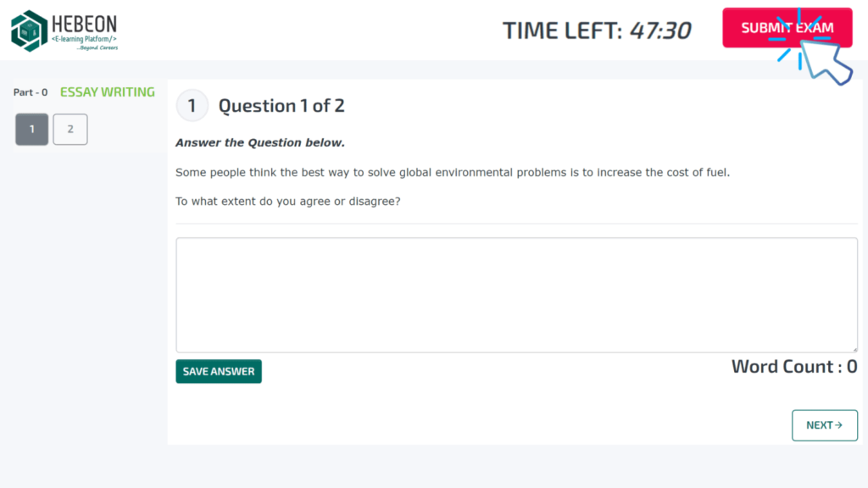Click the Word Count indicator
Screen dimensions: 868x488
tap(794, 367)
